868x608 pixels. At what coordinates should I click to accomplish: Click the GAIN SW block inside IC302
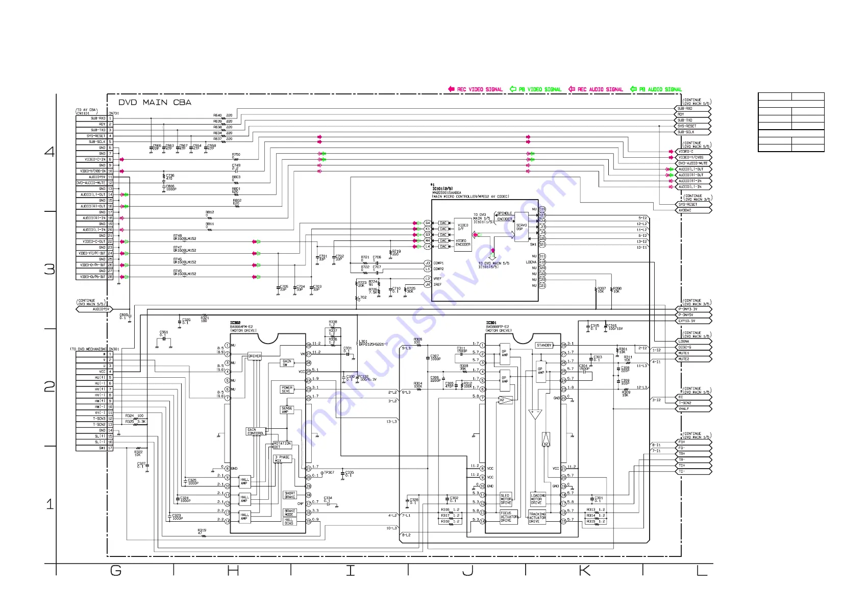pyautogui.click(x=287, y=363)
